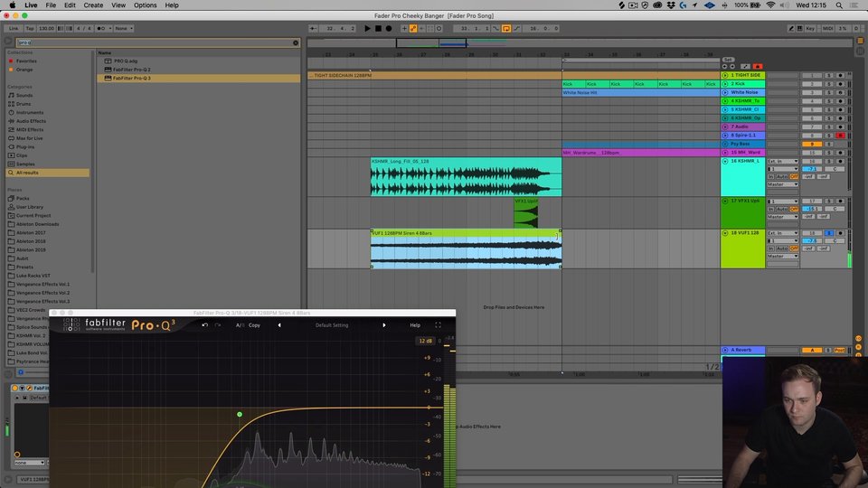Open Vengeance Effects Vol.1 folder
The width and height of the screenshot is (868, 488).
42,285
